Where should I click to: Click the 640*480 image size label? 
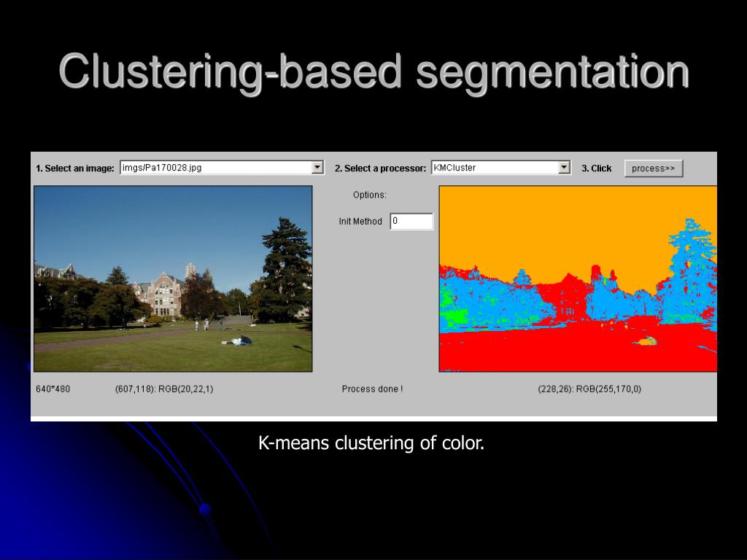[53, 389]
